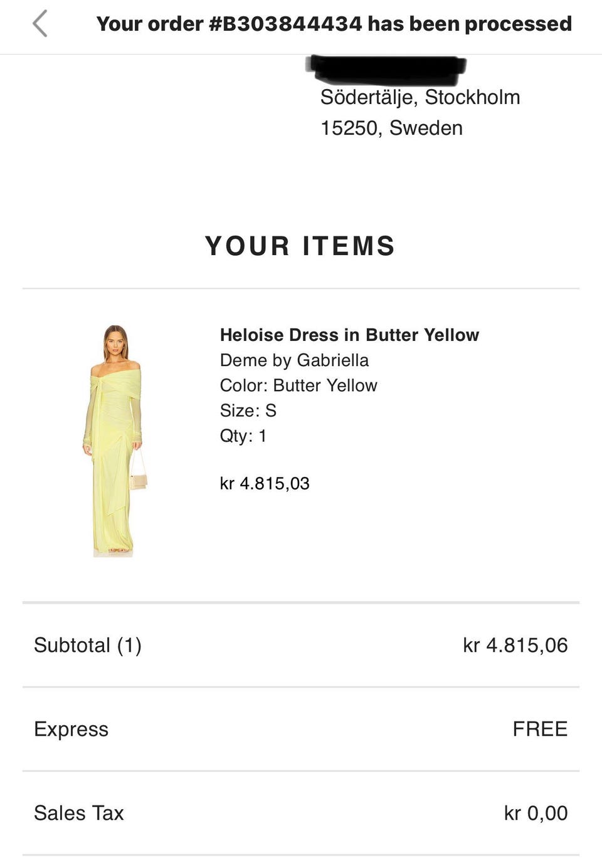Select the Qty: 1 line
This screenshot has height=868, width=602.
pos(243,436)
